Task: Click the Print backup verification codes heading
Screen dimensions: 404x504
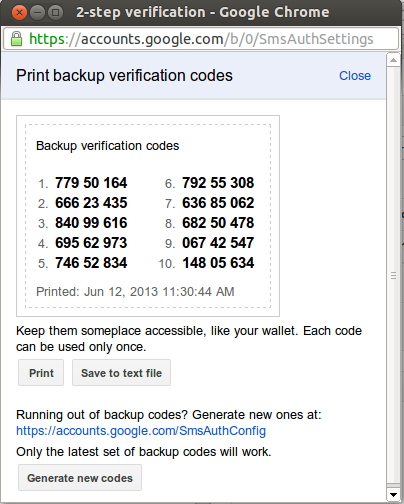Action: [124, 76]
